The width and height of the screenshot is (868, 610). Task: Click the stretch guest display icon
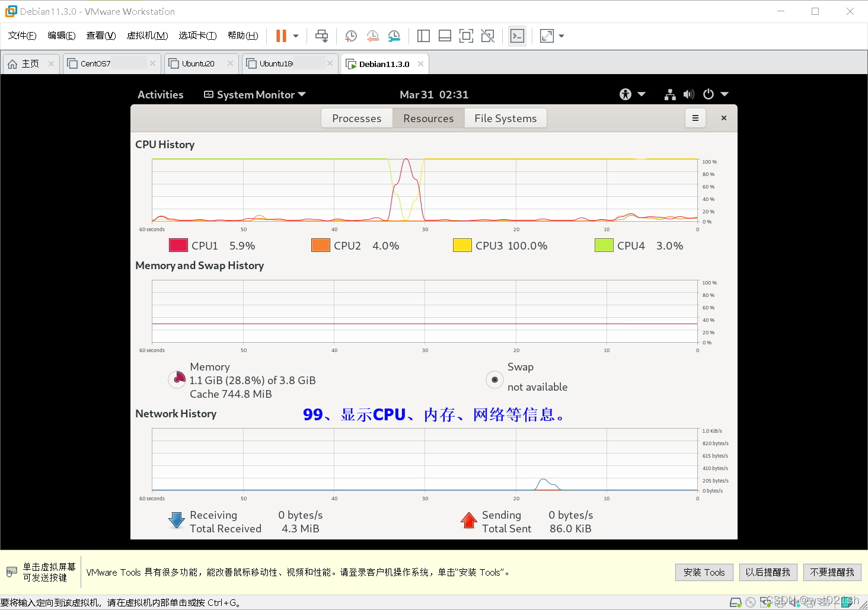tap(547, 36)
